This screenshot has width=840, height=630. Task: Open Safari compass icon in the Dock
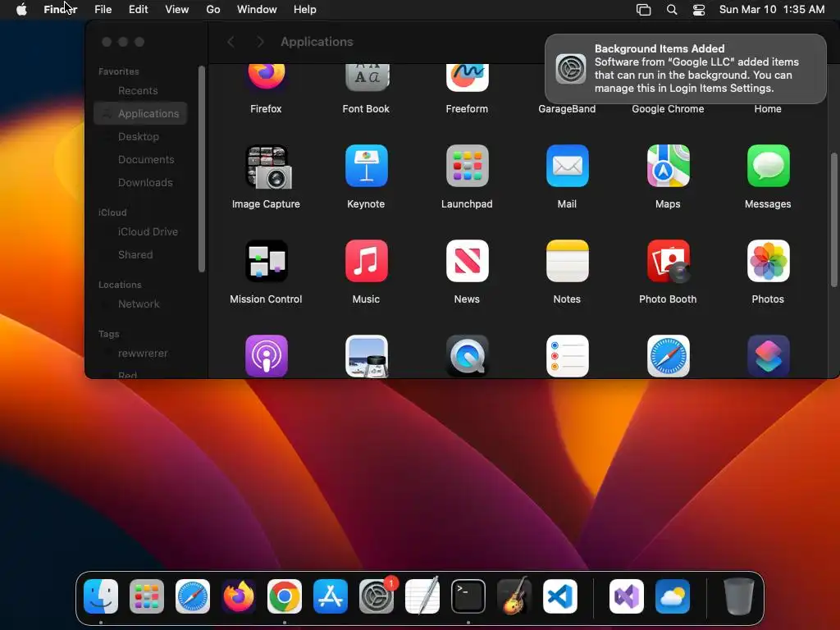click(x=193, y=596)
